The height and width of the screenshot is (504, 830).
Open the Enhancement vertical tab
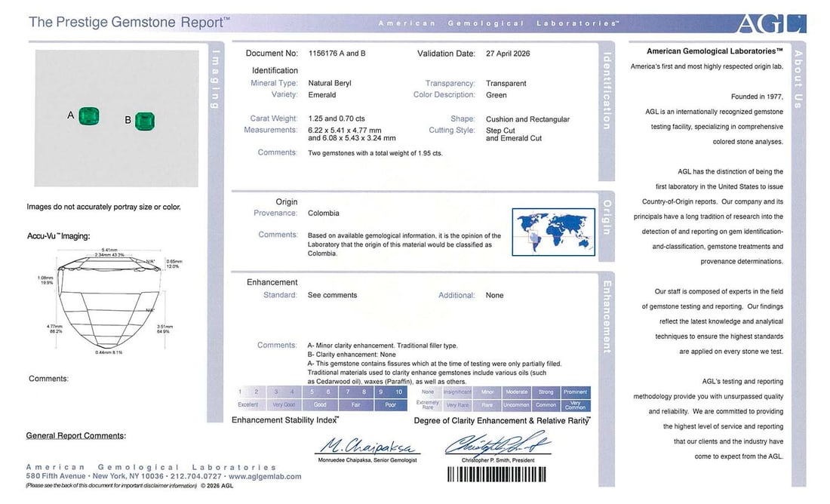click(607, 317)
